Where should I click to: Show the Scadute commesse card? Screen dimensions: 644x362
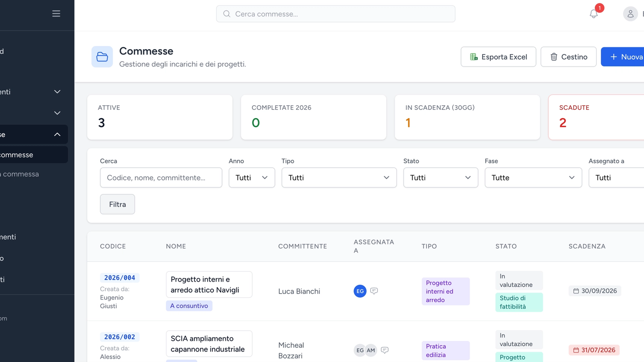point(596,117)
